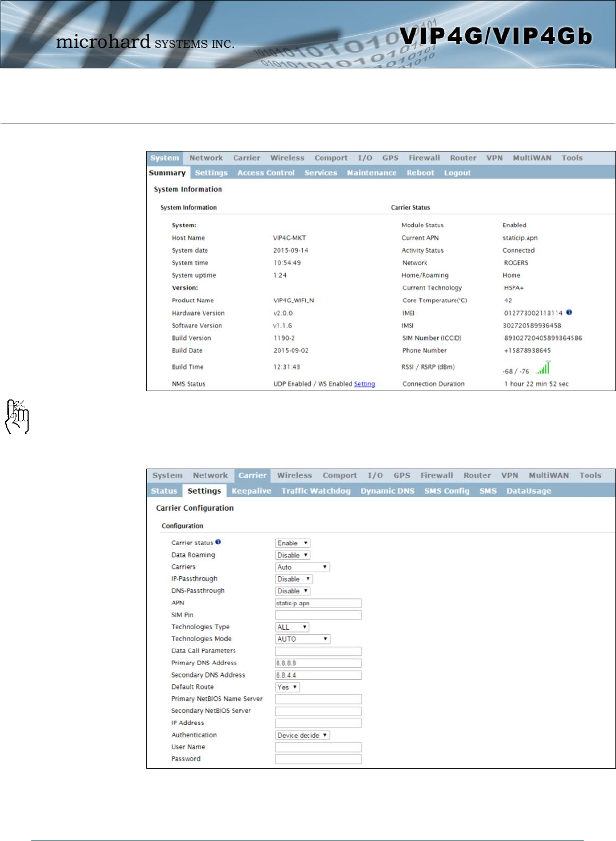
Task: Click the Secondary NetBIOS Server field
Action: pyautogui.click(x=318, y=711)
